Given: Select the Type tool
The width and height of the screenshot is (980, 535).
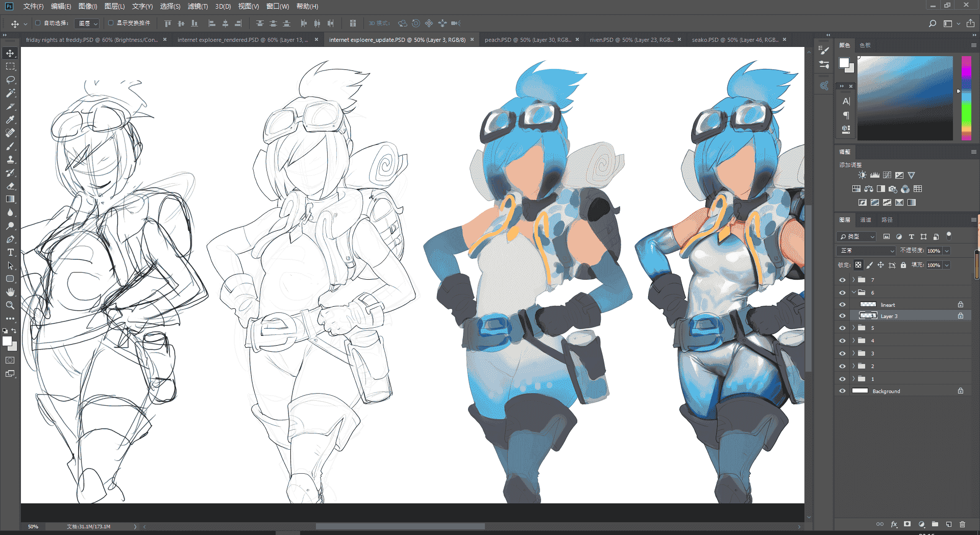Looking at the screenshot, I should 10,252.
